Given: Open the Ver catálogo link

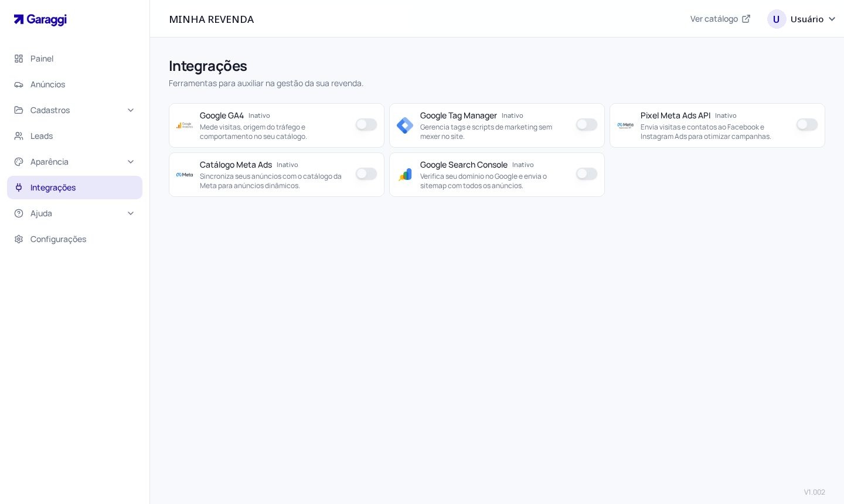Looking at the screenshot, I should click(720, 19).
